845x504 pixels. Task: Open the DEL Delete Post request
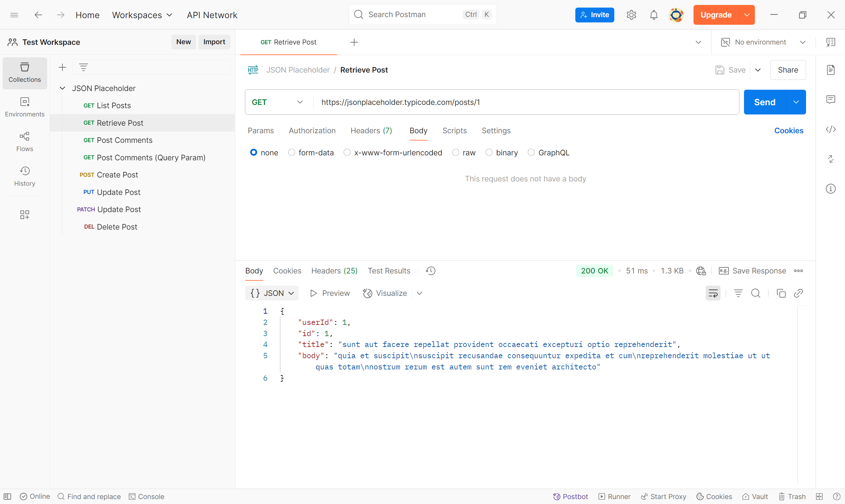(142, 227)
